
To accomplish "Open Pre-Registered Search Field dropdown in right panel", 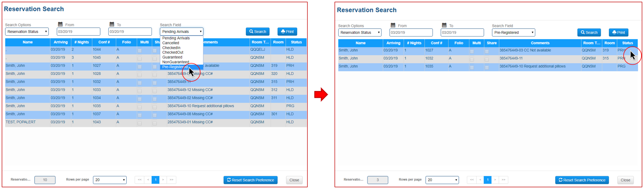I will [513, 32].
